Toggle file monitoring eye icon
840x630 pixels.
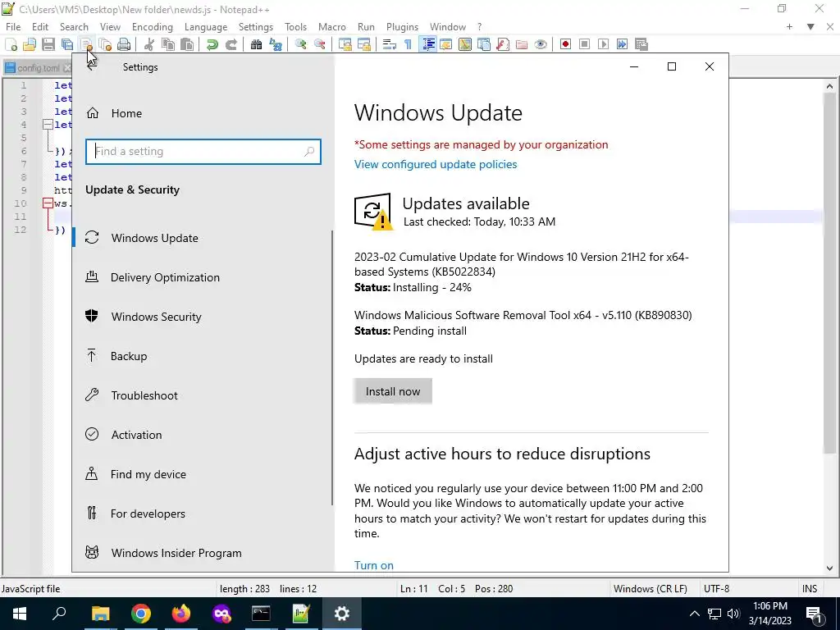click(x=541, y=44)
